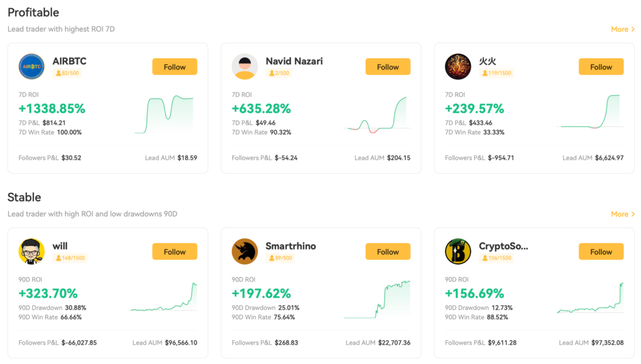Open will's cartoon avatar
This screenshot has width=641, height=364.
[31, 251]
